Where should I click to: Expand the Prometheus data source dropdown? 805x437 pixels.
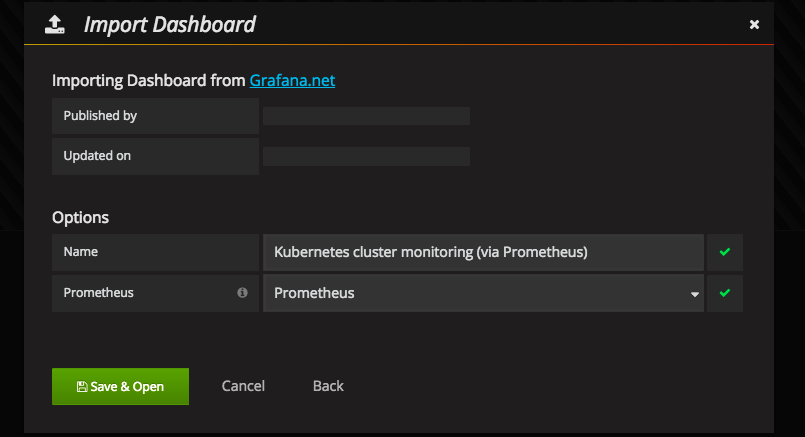(483, 293)
